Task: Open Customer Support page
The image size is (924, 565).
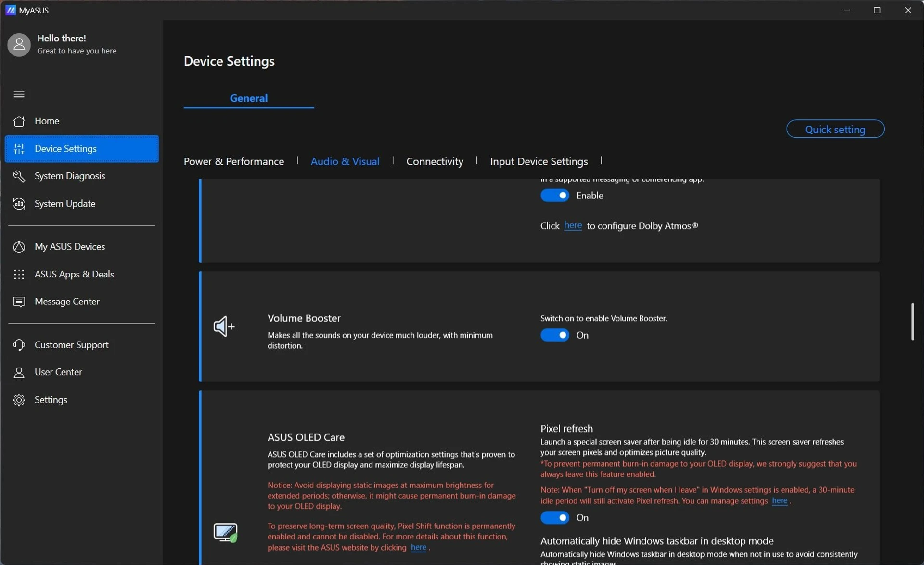Action: click(81, 345)
